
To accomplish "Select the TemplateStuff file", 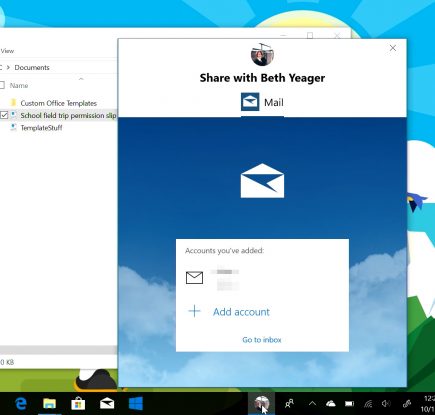I will coord(41,128).
